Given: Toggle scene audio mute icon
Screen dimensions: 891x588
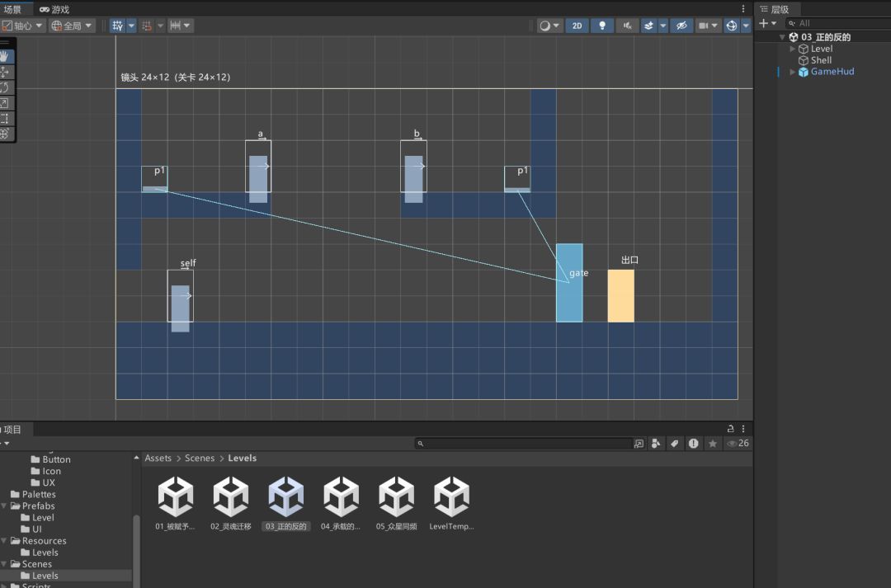Looking at the screenshot, I should tap(627, 26).
